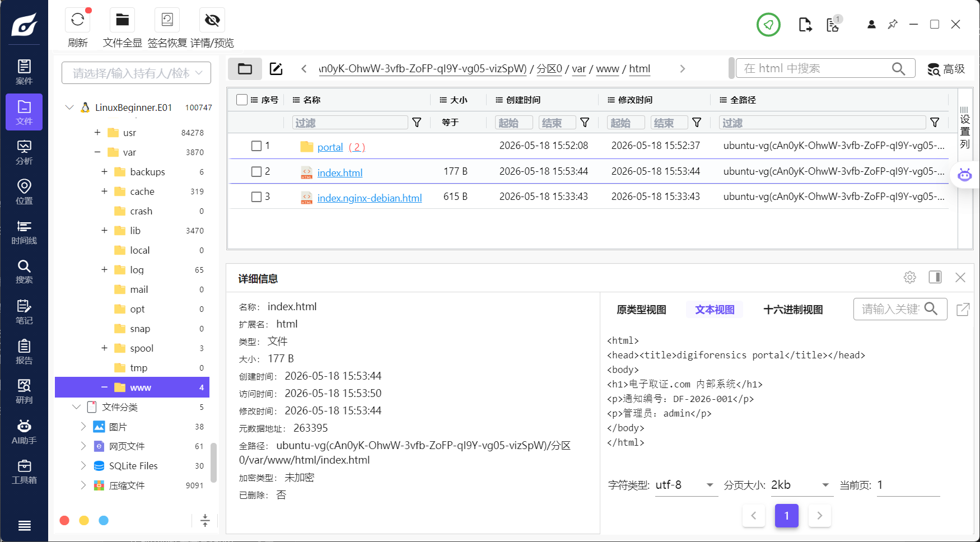Open the task list icon with badge 1
The width and height of the screenshot is (980, 542).
click(834, 24)
